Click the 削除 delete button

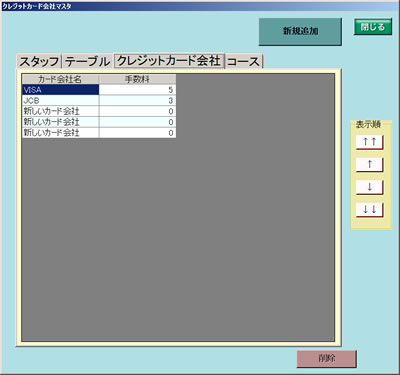[327, 359]
